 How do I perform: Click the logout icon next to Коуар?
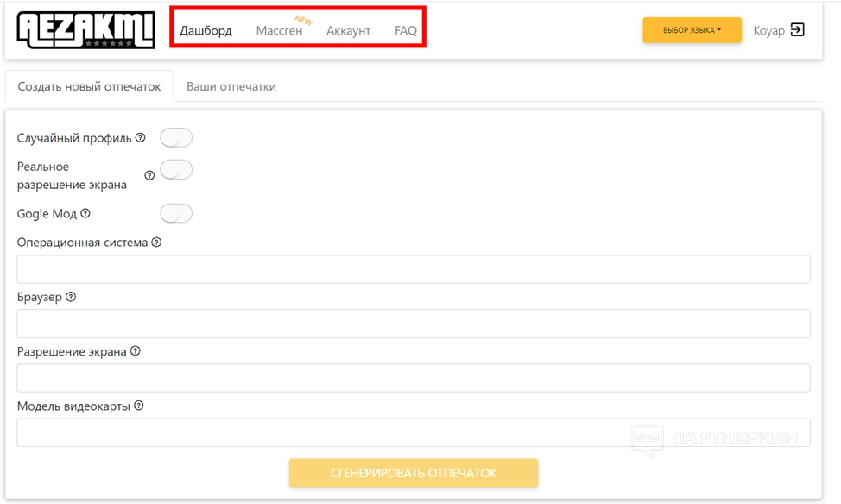coord(798,30)
